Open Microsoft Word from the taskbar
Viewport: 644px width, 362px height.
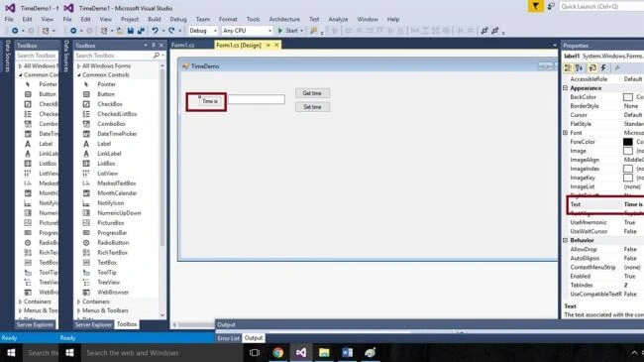click(x=347, y=352)
